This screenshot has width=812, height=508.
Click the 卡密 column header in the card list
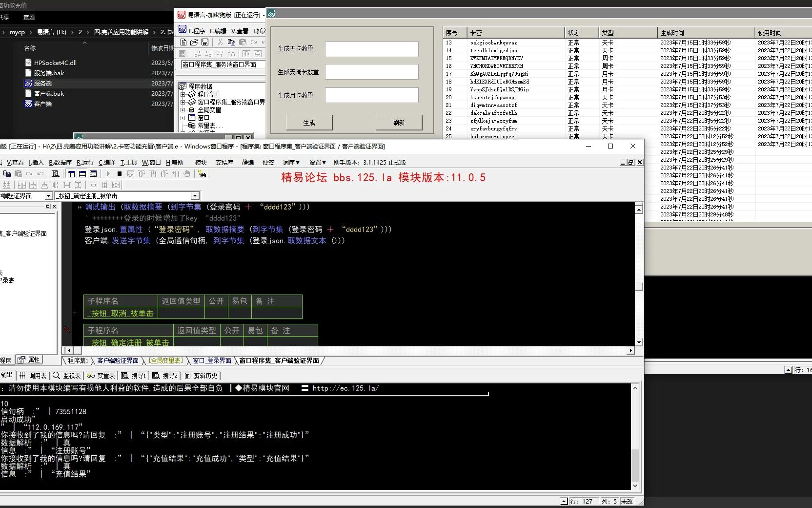click(516, 33)
